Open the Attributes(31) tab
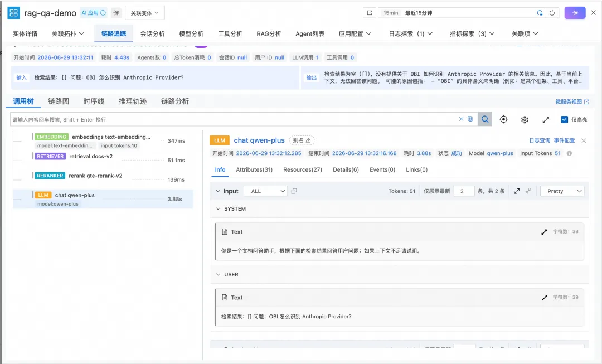 pyautogui.click(x=254, y=169)
